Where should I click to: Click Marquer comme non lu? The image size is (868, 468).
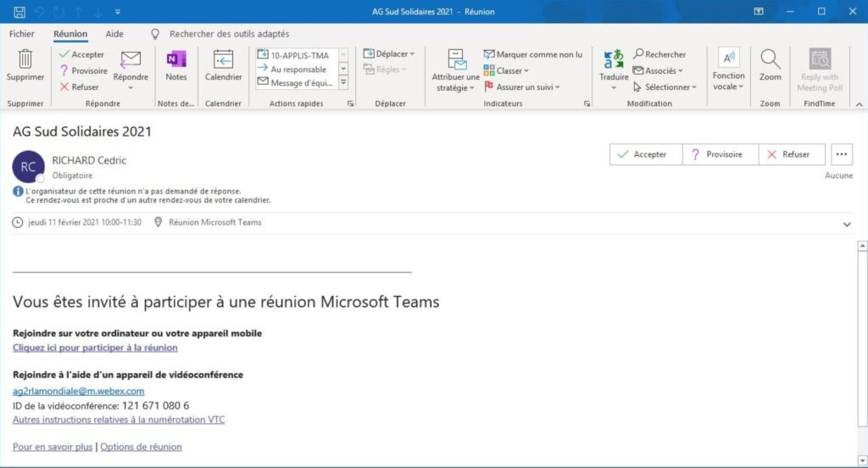point(533,54)
